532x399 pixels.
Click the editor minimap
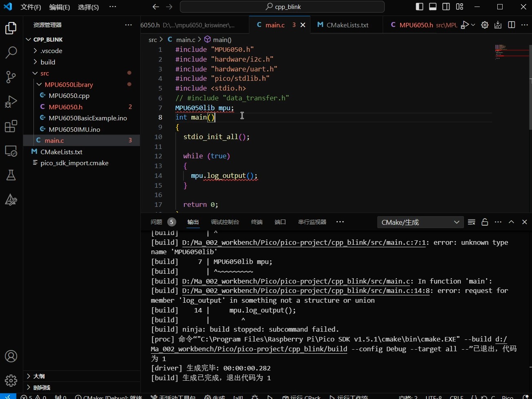[512, 52]
